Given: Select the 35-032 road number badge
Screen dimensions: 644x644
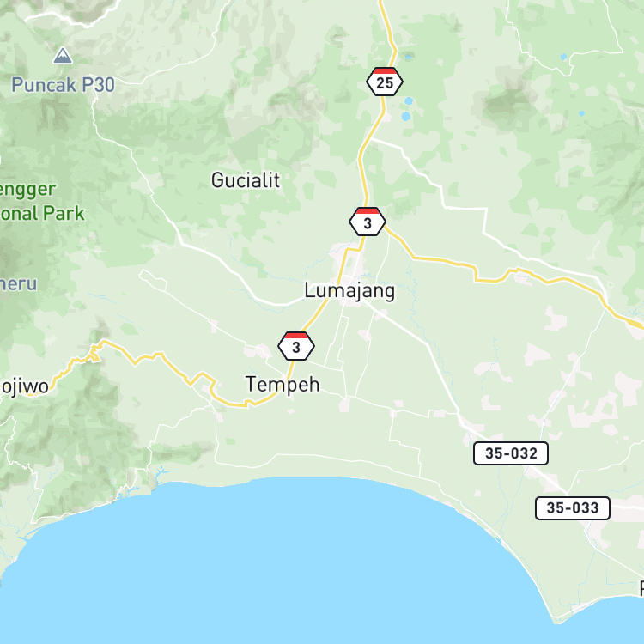Looking at the screenshot, I should coord(511,453).
